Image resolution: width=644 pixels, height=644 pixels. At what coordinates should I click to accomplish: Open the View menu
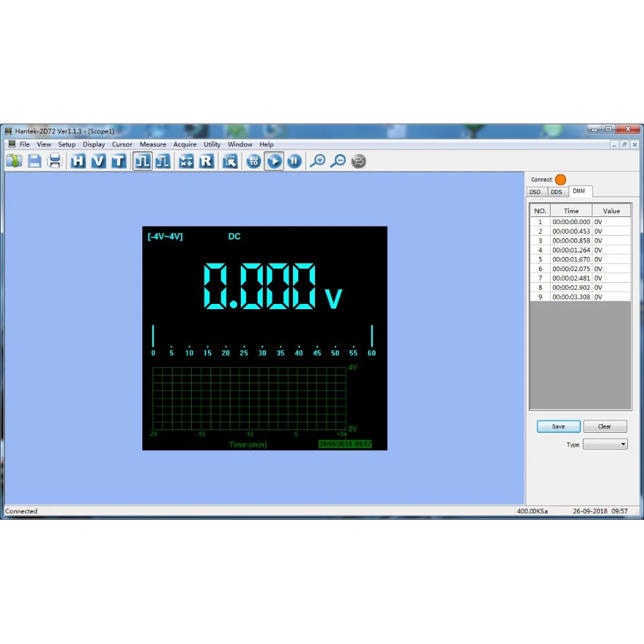coord(44,144)
